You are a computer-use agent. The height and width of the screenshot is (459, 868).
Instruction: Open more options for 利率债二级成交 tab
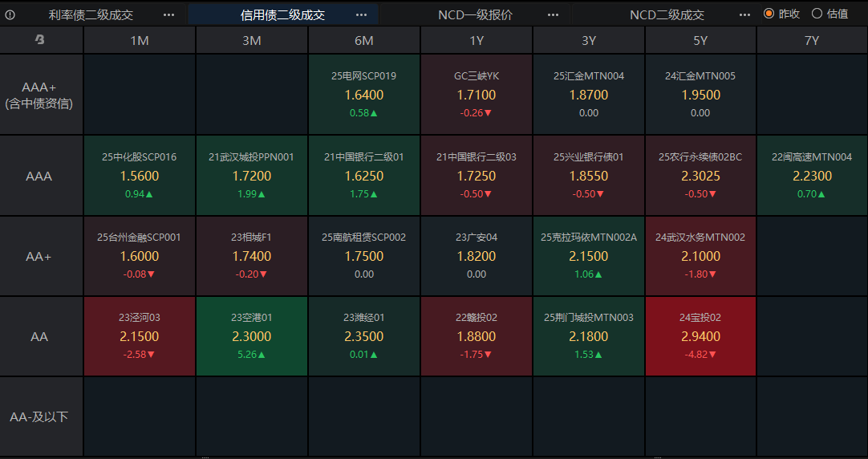[168, 14]
